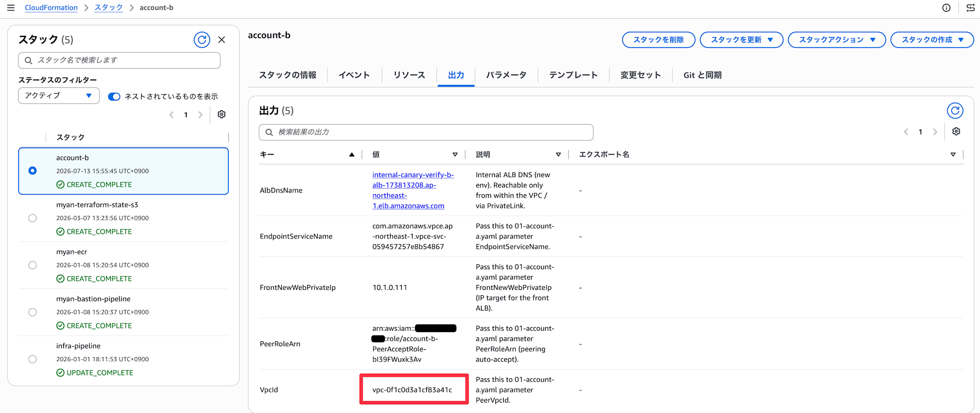The image size is (980, 413).
Task: Go to next page of stacks
Action: [200, 115]
